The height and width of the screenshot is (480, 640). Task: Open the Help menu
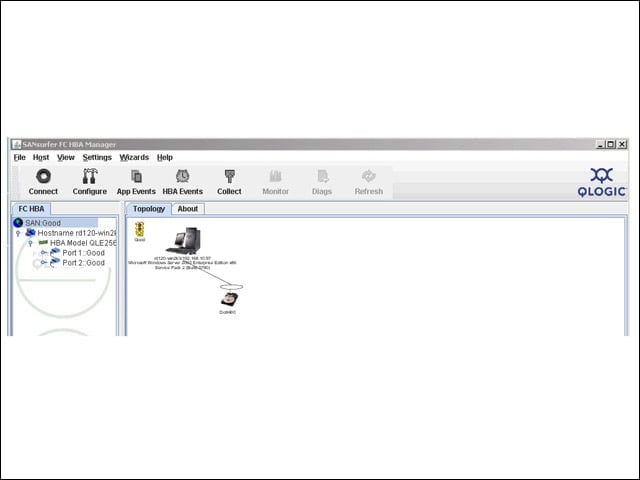[165, 157]
